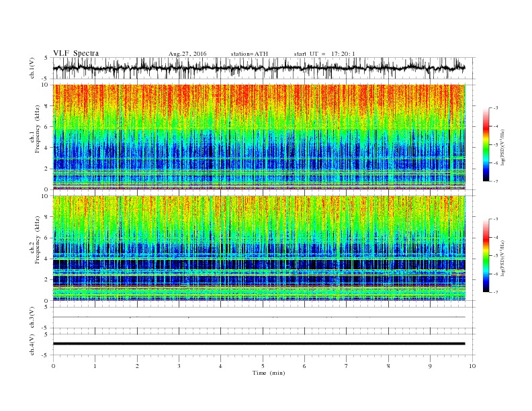Image resolution: width=532 pixels, height=411 pixels.
Task: Click the ch.2 PSD color scale bar
Action: [x=486, y=255]
